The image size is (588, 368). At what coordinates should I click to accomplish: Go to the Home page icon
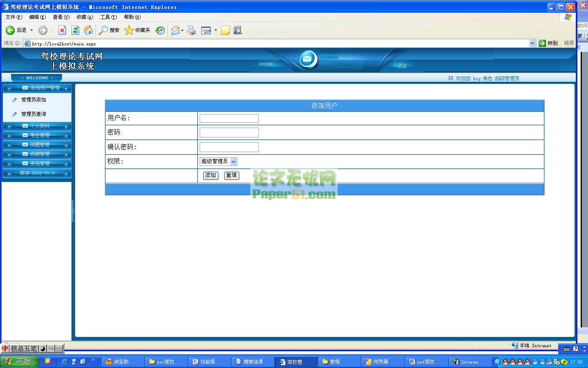[88, 30]
